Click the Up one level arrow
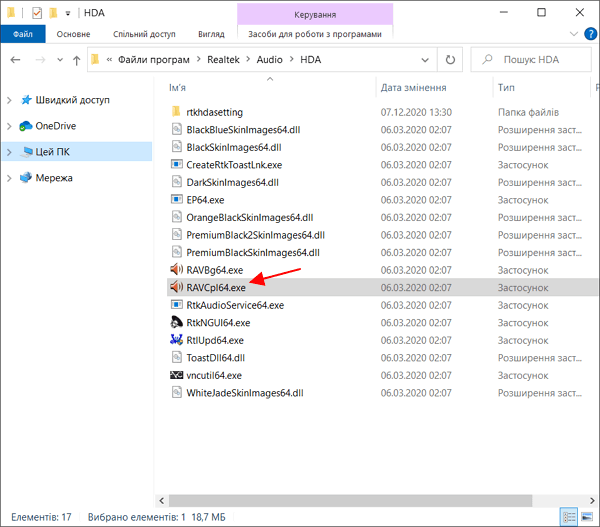 pos(77,60)
